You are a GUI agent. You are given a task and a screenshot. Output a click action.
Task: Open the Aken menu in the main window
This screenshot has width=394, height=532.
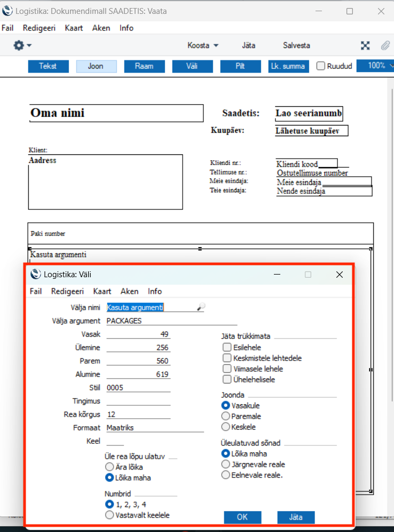pos(101,28)
